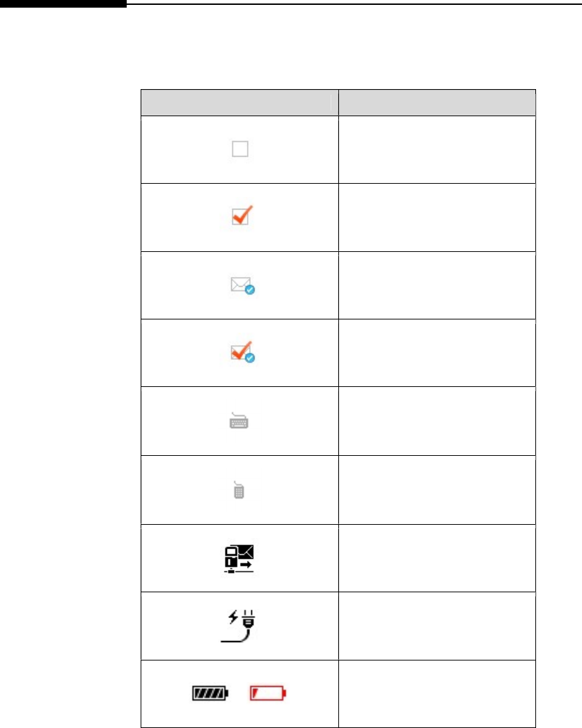Viewport: 582px width, 728px height.
Task: Click the blank cell beside the power plug icon
Action: 436,625
